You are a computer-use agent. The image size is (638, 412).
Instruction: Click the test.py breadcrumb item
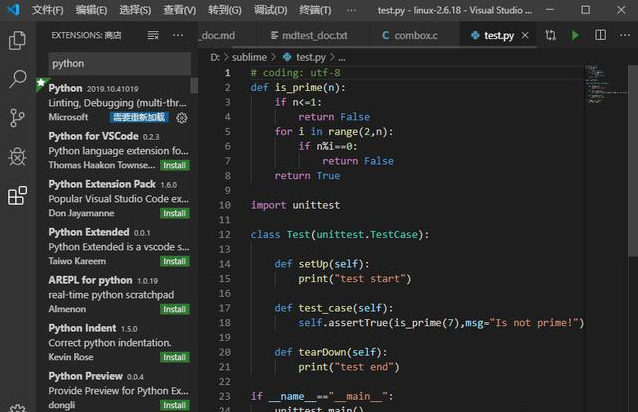306,57
